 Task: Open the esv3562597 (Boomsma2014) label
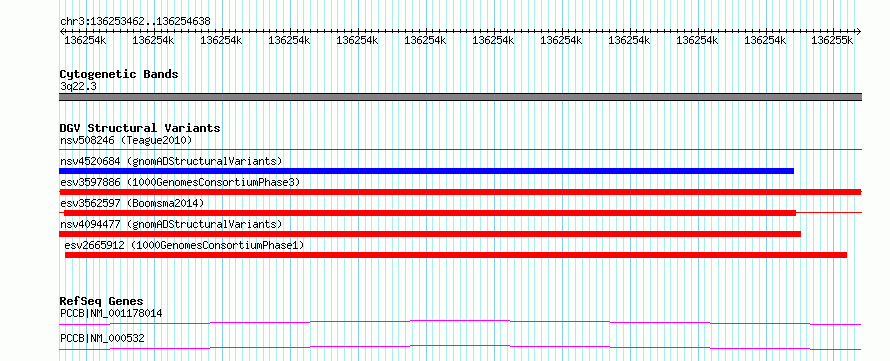pyautogui.click(x=132, y=203)
